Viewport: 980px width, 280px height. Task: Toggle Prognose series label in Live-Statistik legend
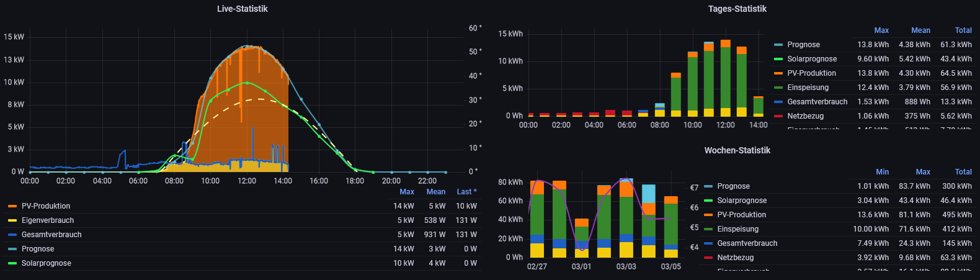(x=38, y=249)
